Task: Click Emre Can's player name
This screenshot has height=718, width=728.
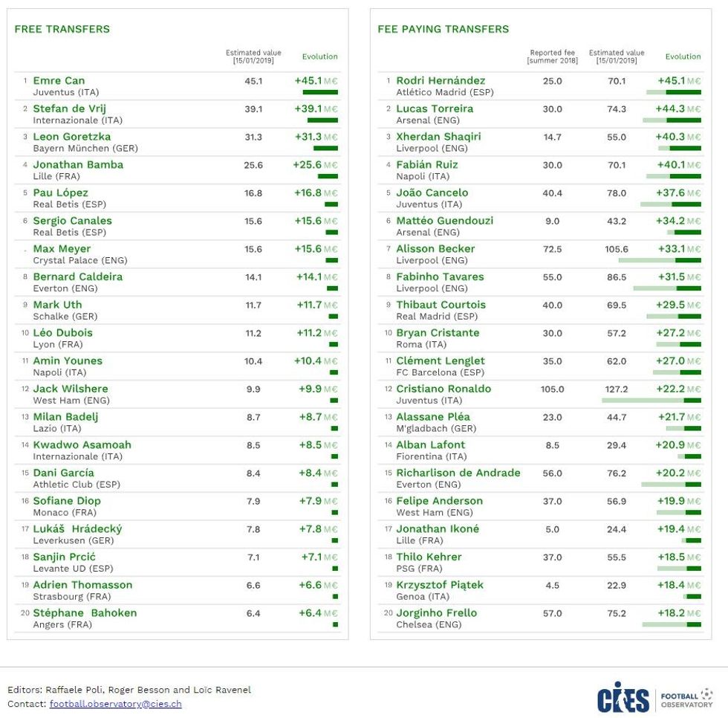Action: (59, 80)
